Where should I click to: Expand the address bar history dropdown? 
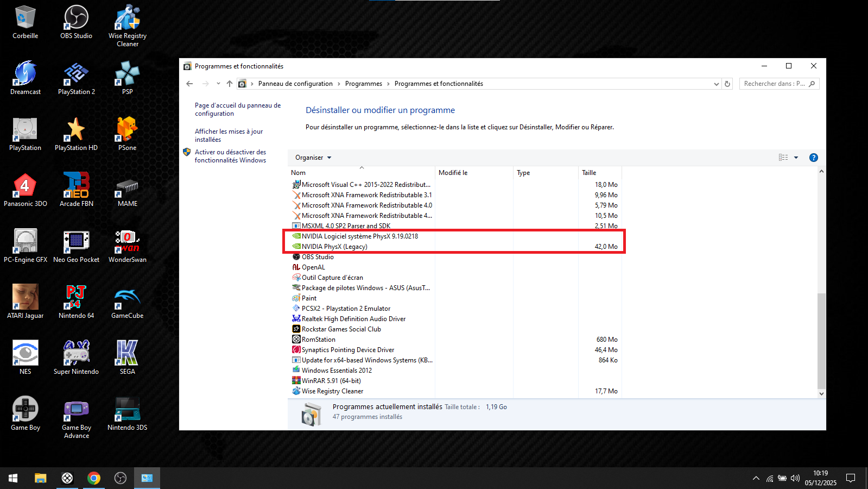(716, 84)
